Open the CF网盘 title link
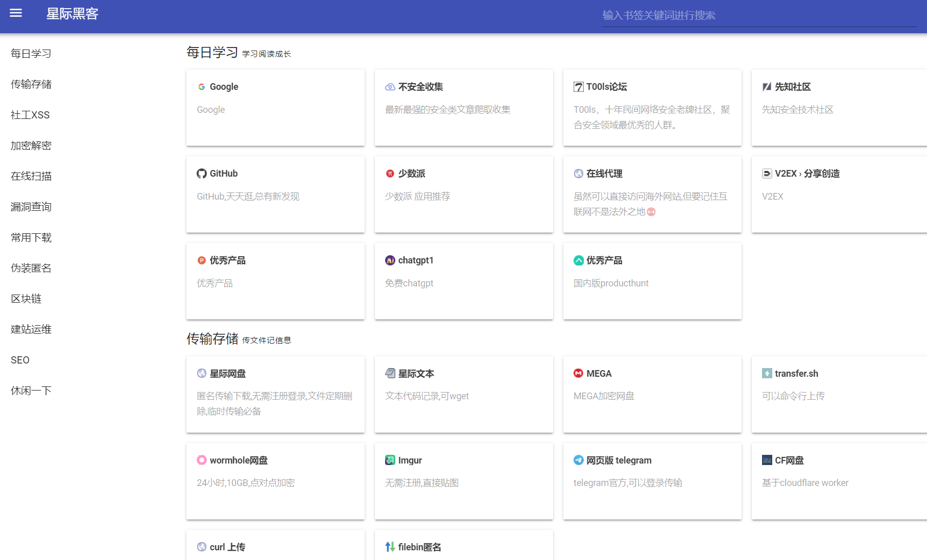This screenshot has height=560, width=927. tap(789, 460)
